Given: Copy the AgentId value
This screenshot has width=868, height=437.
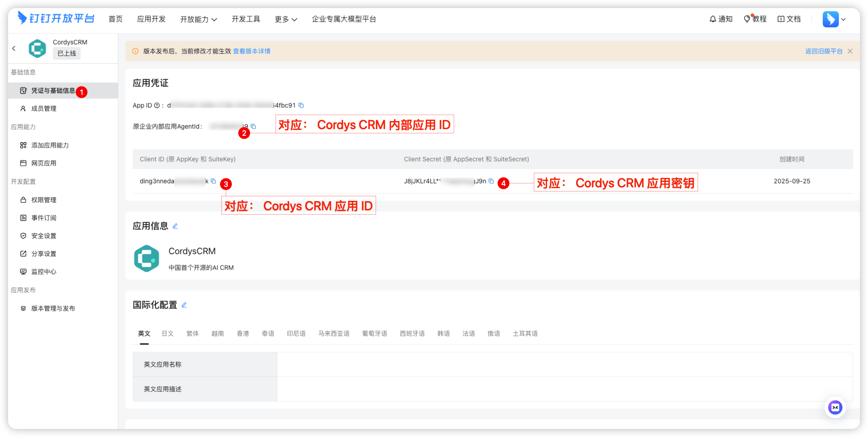Looking at the screenshot, I should [253, 126].
